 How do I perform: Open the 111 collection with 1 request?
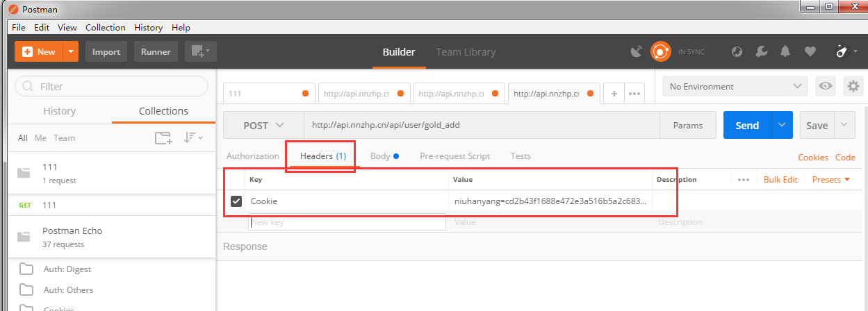(x=111, y=173)
